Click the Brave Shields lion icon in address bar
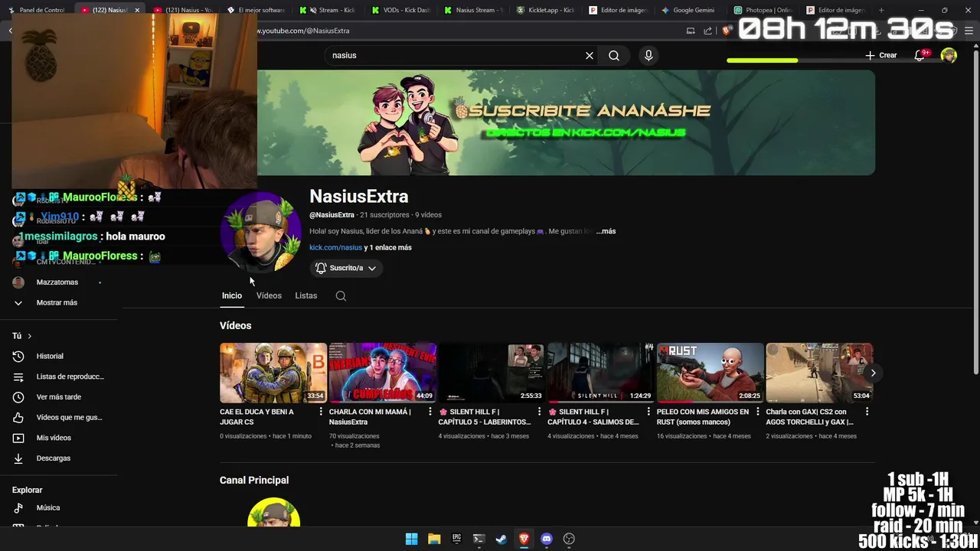 click(x=727, y=31)
